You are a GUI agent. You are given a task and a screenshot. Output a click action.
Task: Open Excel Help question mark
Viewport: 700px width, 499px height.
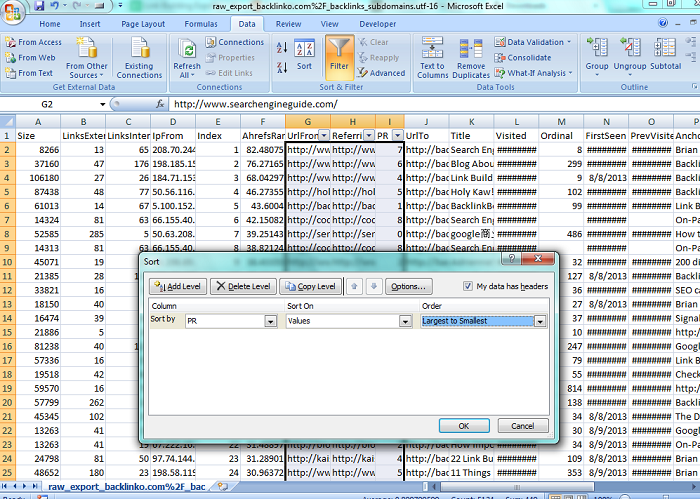click(663, 23)
